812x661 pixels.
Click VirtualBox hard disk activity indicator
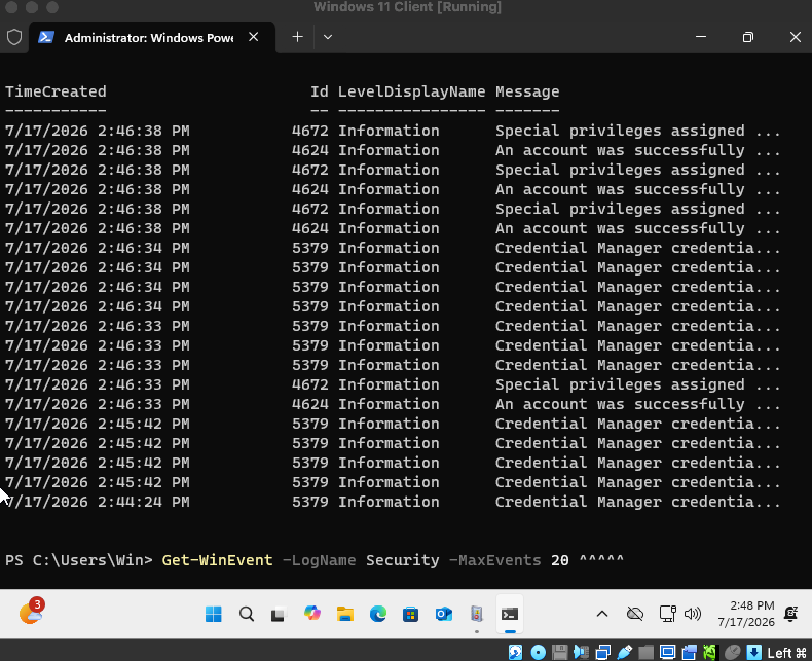(515, 652)
